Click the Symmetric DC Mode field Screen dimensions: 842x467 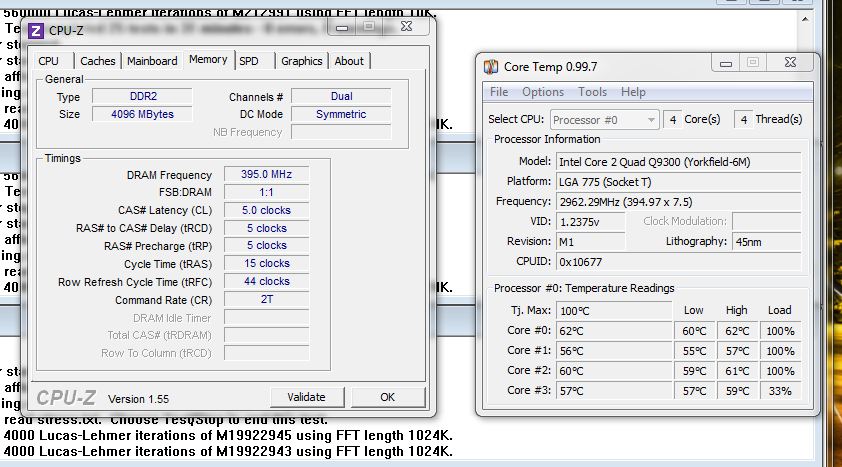[x=342, y=114]
